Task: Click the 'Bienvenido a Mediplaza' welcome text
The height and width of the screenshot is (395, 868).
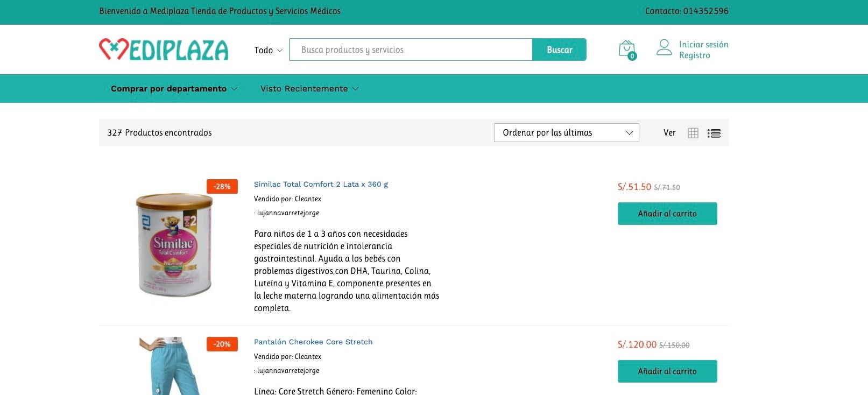Action: [220, 11]
